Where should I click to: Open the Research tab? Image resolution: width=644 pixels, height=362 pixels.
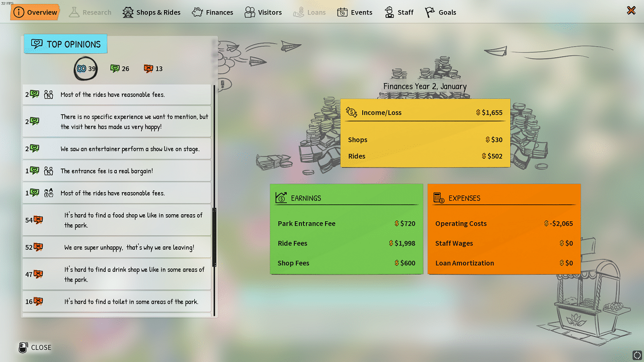coord(90,12)
